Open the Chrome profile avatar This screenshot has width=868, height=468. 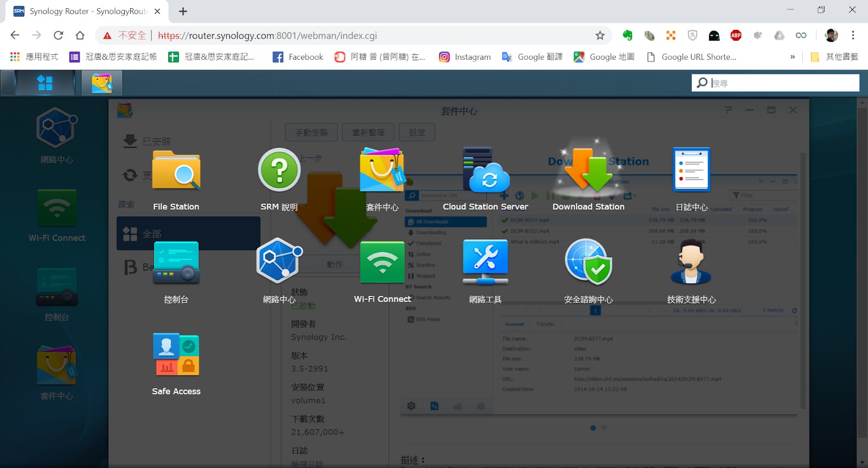[831, 35]
